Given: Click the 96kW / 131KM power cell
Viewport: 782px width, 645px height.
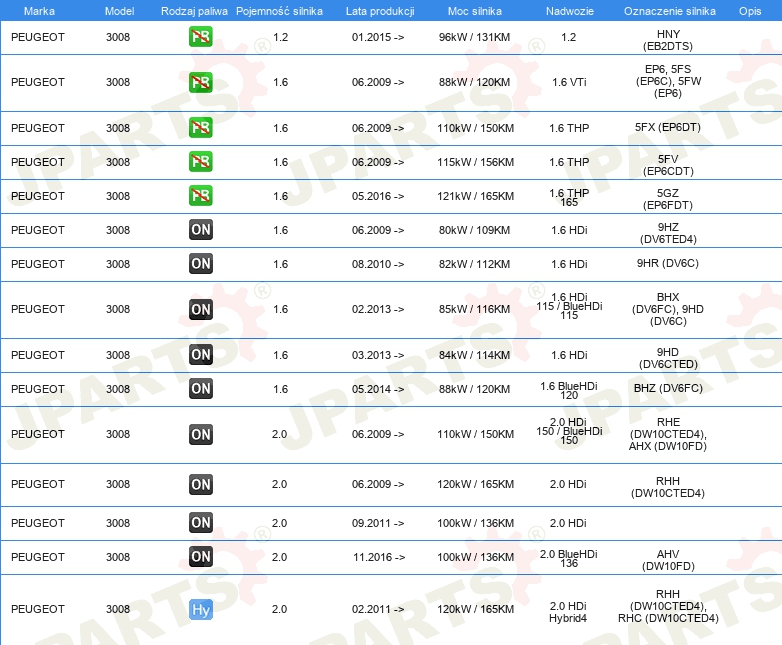Looking at the screenshot, I should pos(474,37).
